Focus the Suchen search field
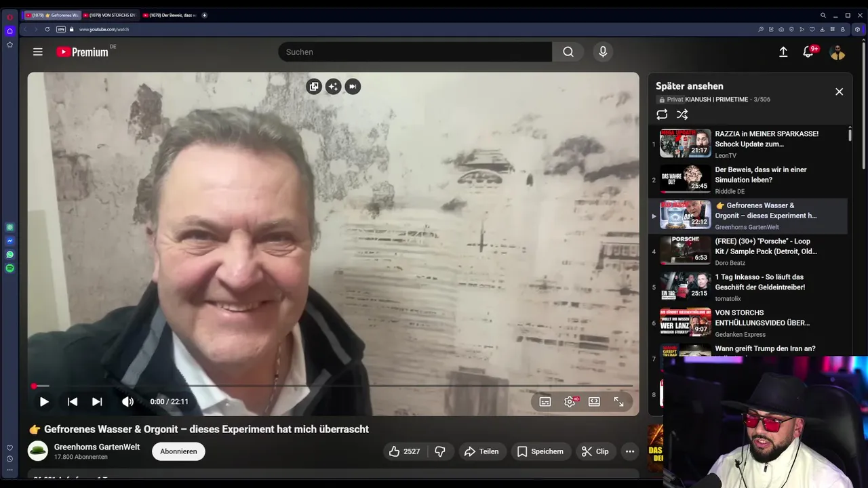Image resolution: width=868 pixels, height=488 pixels. point(415,52)
